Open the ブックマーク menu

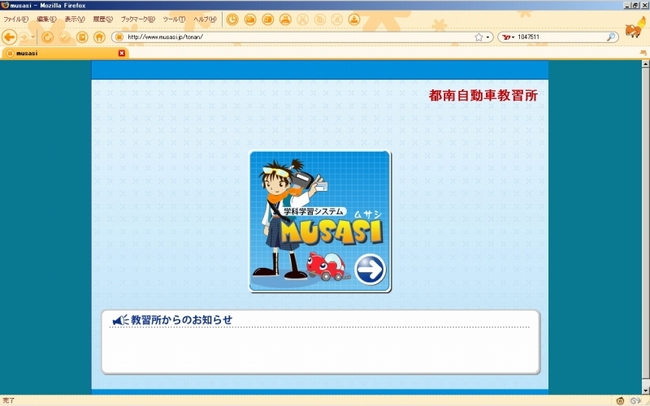[x=138, y=19]
